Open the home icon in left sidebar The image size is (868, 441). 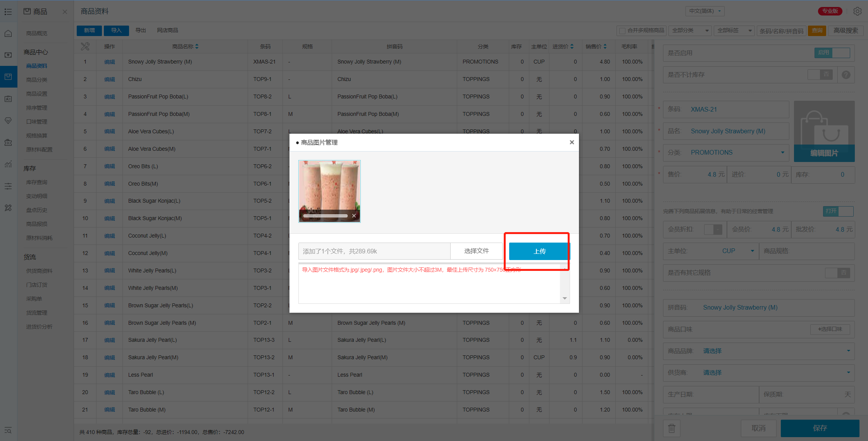pyautogui.click(x=8, y=34)
